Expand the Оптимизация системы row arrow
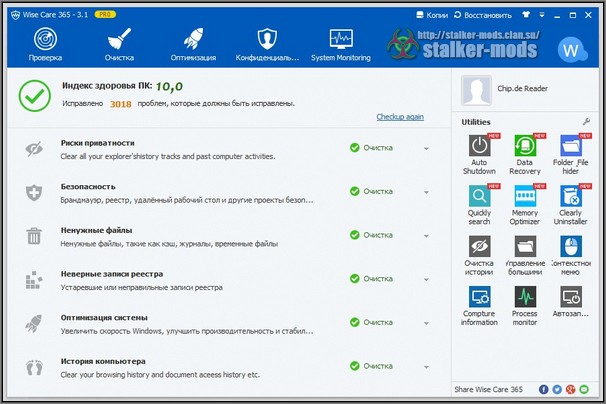 pos(426,323)
